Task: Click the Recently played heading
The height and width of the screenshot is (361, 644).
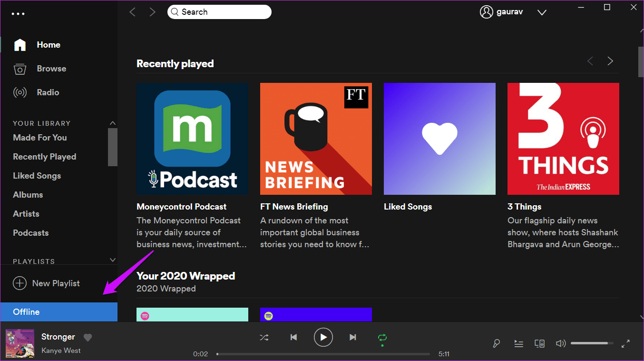Action: coord(175,64)
